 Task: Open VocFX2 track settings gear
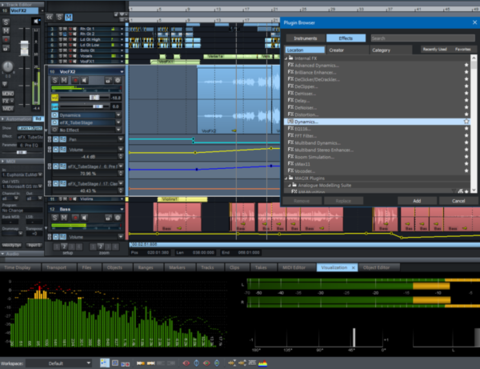click(x=118, y=80)
